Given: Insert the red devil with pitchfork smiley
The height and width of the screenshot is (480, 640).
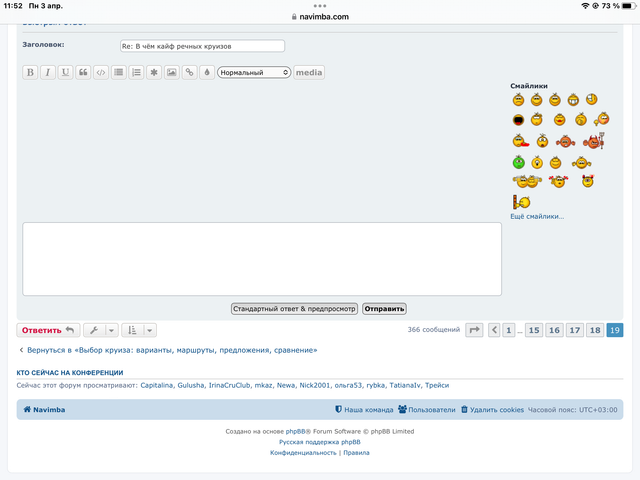Looking at the screenshot, I should (594, 141).
